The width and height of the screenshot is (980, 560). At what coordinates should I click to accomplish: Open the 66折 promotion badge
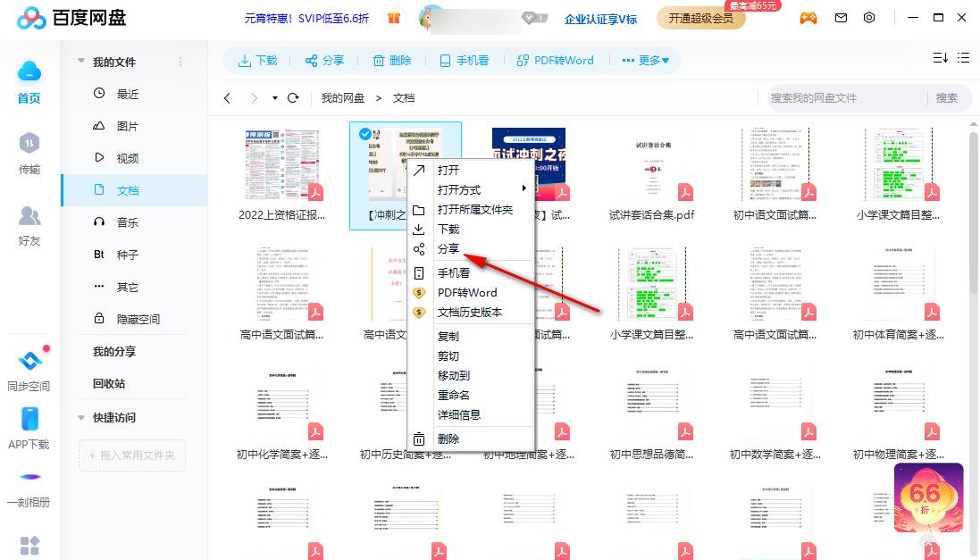pyautogui.click(x=929, y=497)
